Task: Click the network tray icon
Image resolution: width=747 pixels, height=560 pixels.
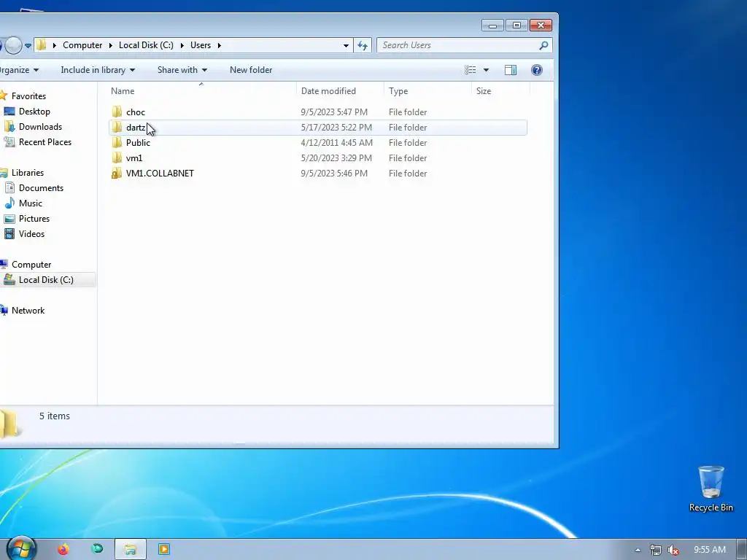Action: (x=656, y=550)
